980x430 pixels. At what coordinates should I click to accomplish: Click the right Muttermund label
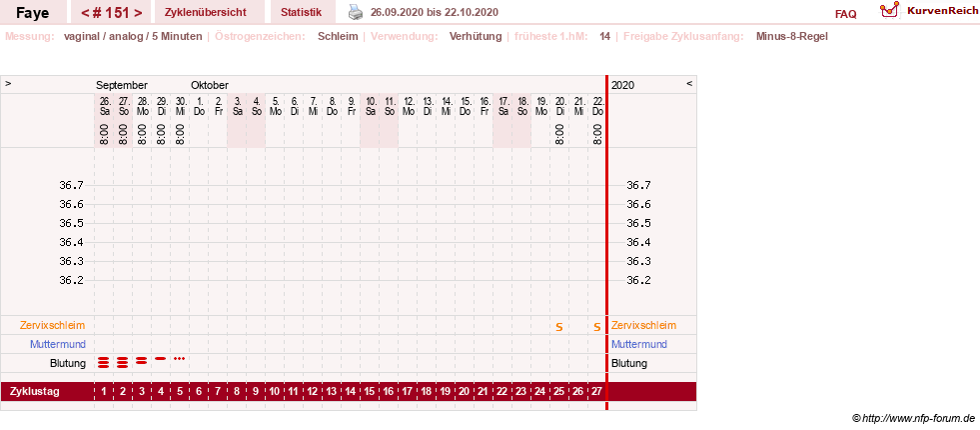click(x=639, y=344)
